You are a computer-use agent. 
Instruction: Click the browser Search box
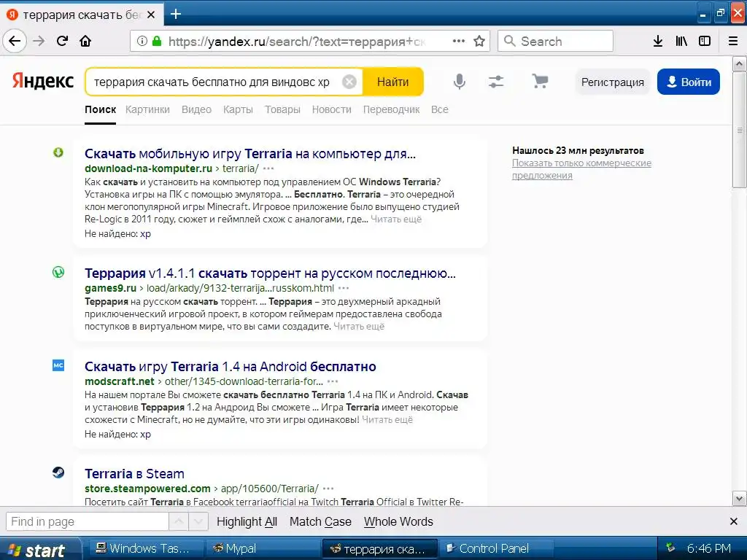click(x=555, y=41)
